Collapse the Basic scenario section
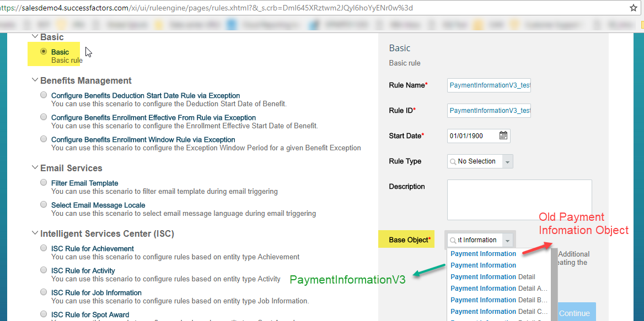 tap(35, 37)
